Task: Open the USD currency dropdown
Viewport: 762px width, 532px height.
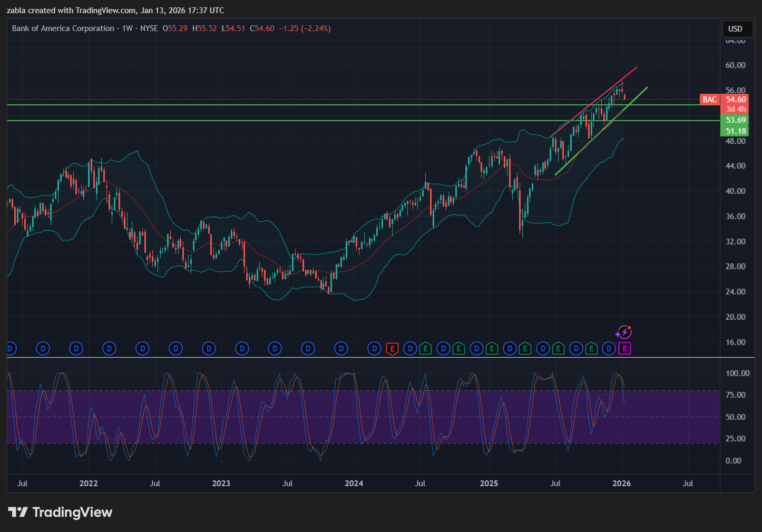Action: 735,29
